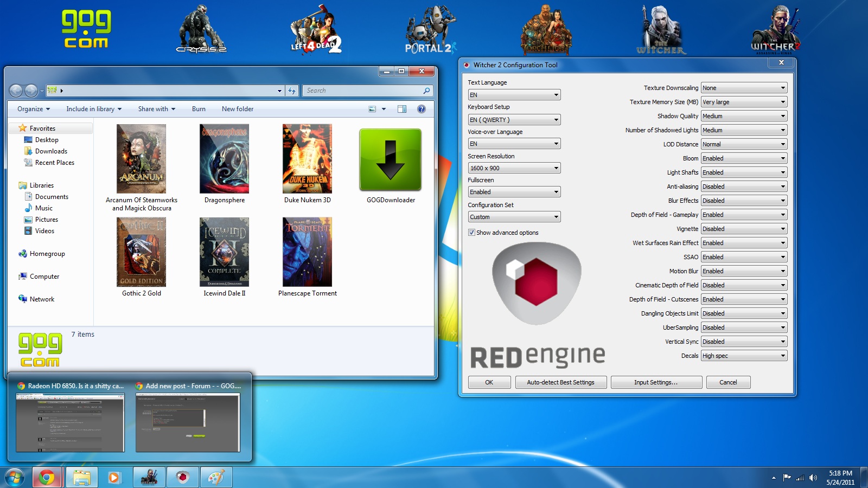This screenshot has width=868, height=488.
Task: Click Auto-detect Best Settings button
Action: click(x=560, y=382)
